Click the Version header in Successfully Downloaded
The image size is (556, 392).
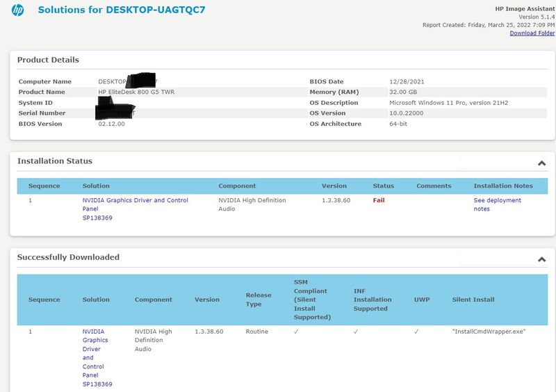click(207, 300)
